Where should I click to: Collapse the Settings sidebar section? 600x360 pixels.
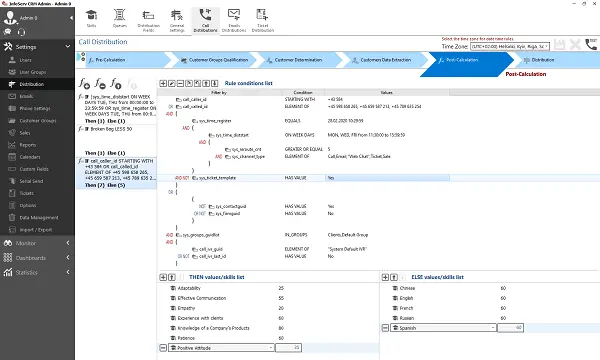pos(68,46)
